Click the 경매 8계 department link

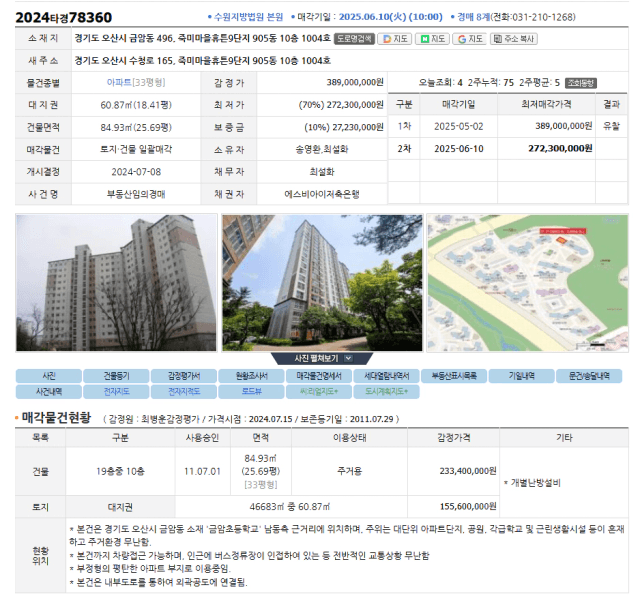pyautogui.click(x=473, y=17)
